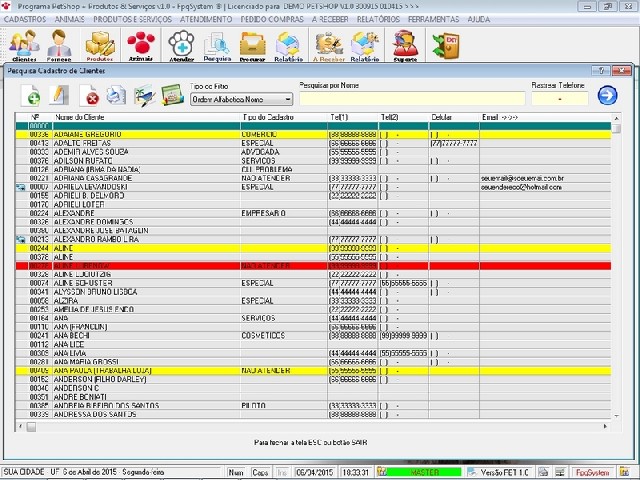640x480 pixels.
Task: Open the CADASTROS menu
Action: coord(25,19)
